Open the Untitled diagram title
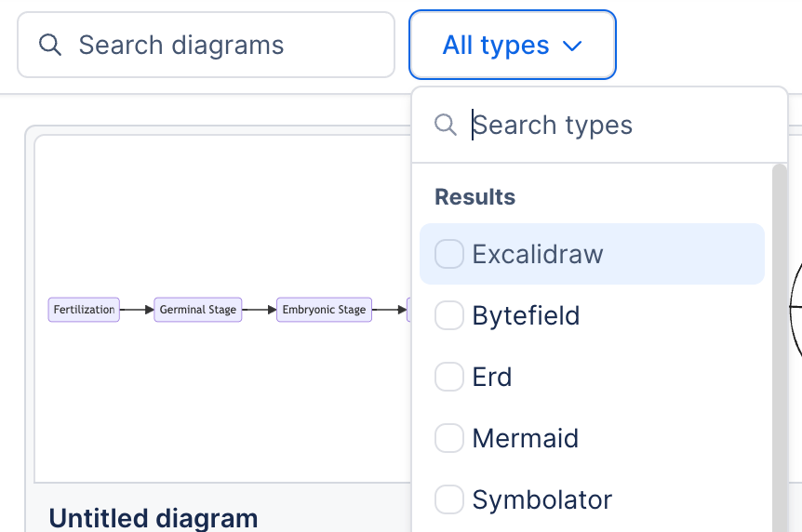This screenshot has height=532, width=802. click(x=153, y=518)
